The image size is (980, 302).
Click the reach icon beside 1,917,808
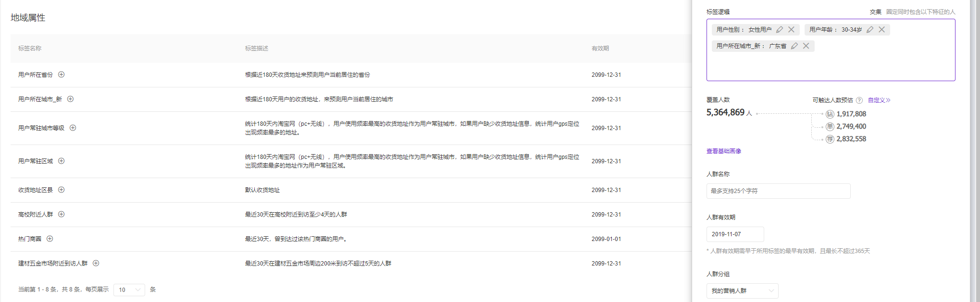830,114
